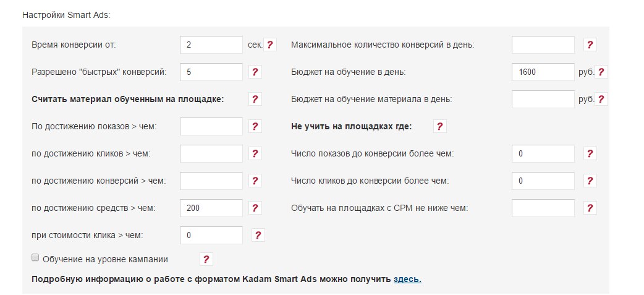The width and height of the screenshot is (644, 295).
Task: Select the 'Максимальное количество конверсий в день' field
Action: 543,45
